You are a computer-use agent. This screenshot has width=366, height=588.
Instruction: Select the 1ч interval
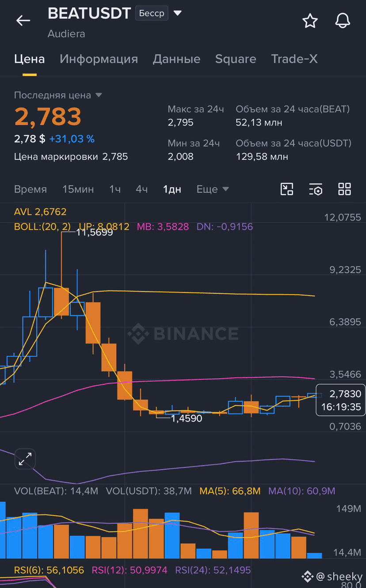[115, 189]
